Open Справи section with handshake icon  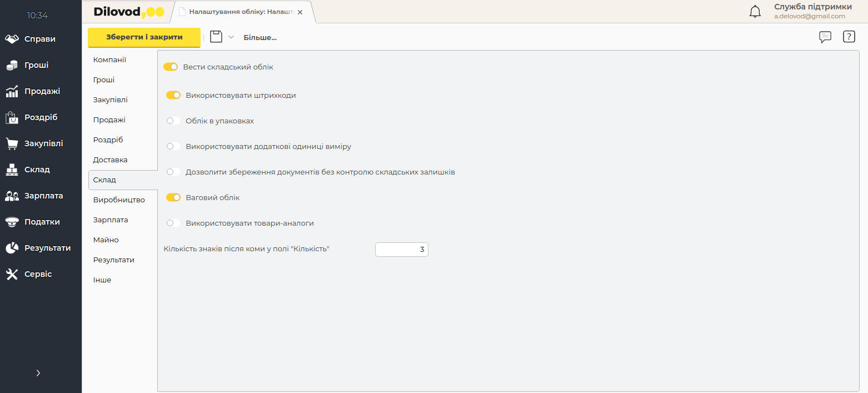coord(39,39)
